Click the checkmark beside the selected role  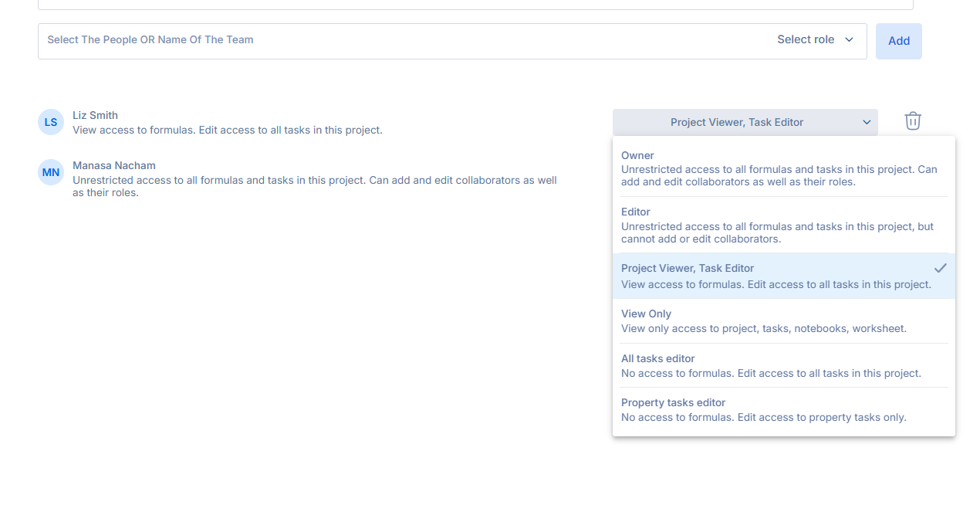(940, 268)
